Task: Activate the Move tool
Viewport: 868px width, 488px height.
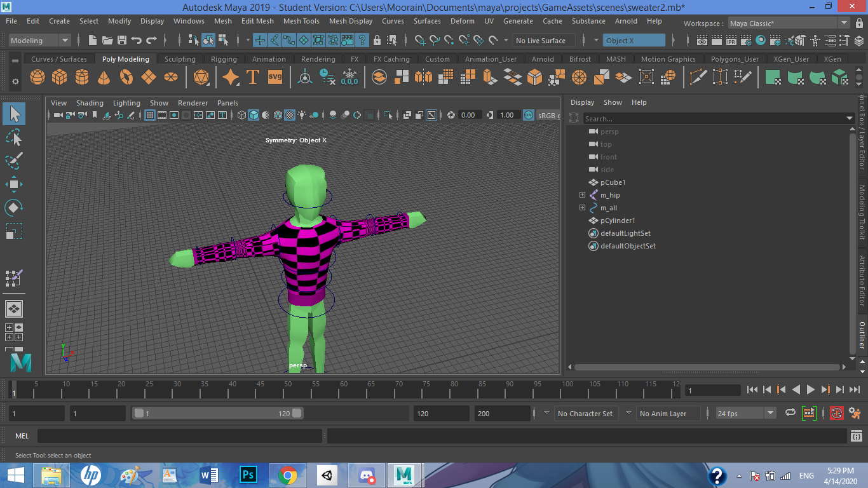Action: tap(14, 184)
